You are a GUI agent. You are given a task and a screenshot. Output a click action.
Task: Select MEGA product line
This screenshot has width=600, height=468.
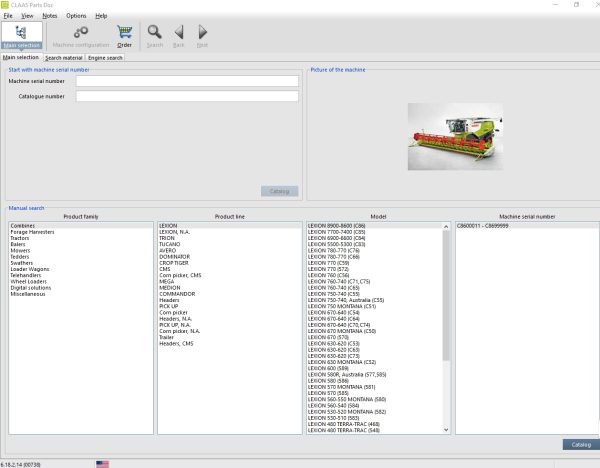[230, 282]
